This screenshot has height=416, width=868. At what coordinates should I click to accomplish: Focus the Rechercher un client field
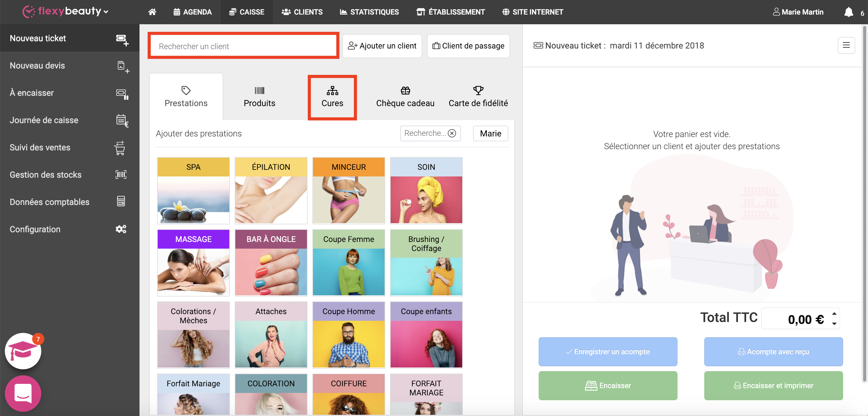[243, 46]
